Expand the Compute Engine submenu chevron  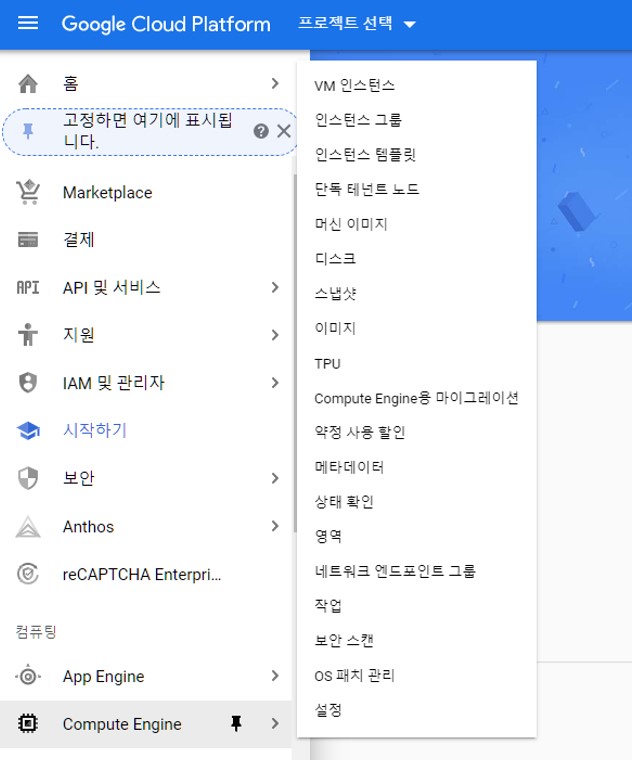[x=275, y=724]
